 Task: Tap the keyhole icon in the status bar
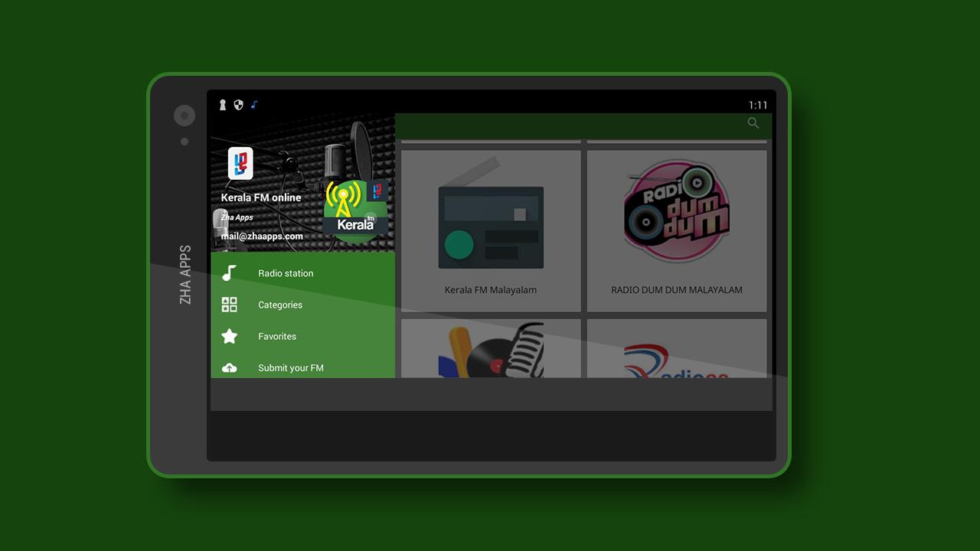click(223, 105)
